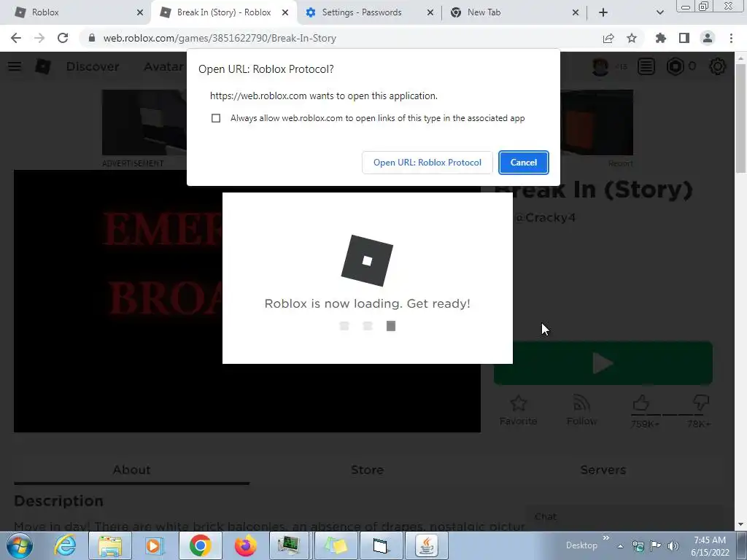
Task: Open the Roblox user avatar profile
Action: pyautogui.click(x=600, y=66)
